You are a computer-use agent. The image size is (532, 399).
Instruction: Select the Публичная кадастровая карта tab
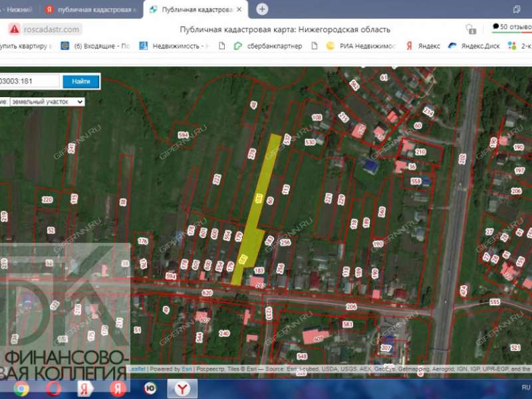[x=196, y=9]
